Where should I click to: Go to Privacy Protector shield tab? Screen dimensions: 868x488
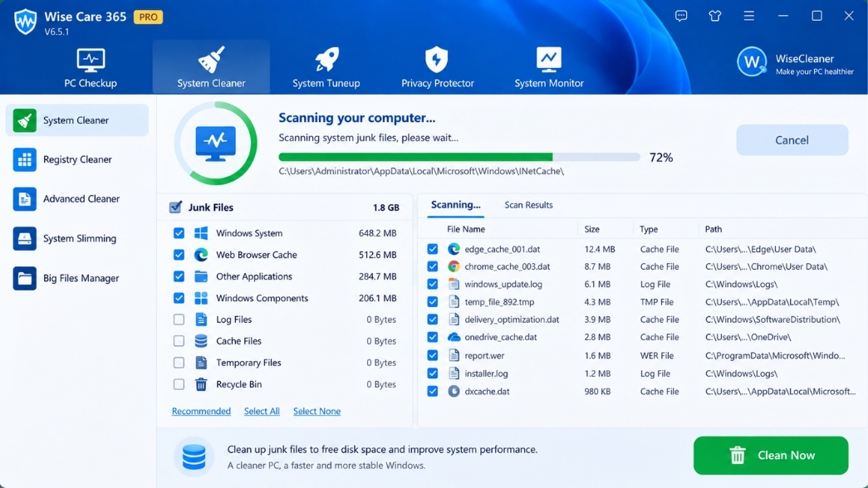(x=437, y=67)
